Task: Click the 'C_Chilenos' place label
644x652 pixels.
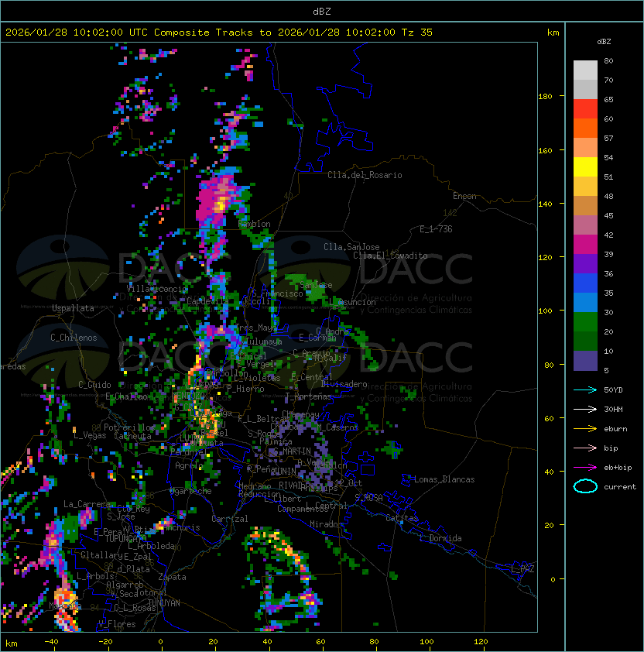Action: pos(74,338)
